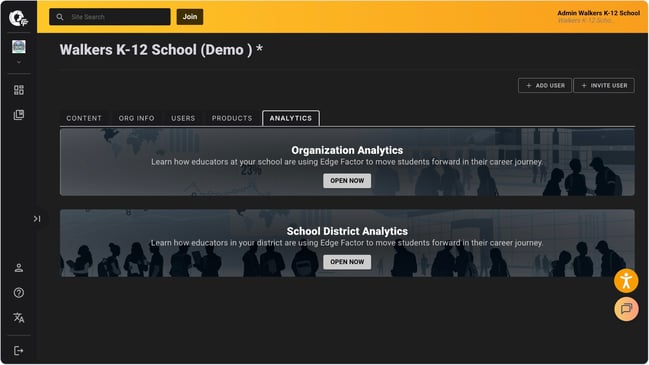Open the chat support icon
The height and width of the screenshot is (365, 649).
[x=626, y=309]
